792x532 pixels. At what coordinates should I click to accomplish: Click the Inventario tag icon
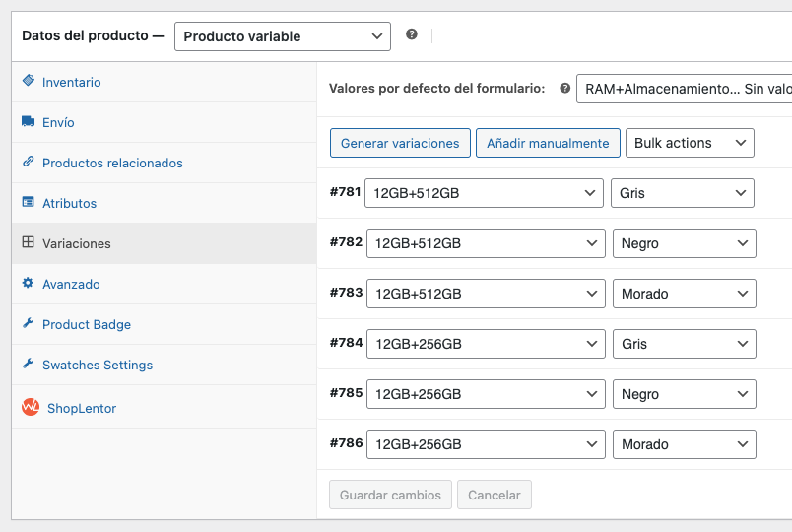[x=29, y=82]
